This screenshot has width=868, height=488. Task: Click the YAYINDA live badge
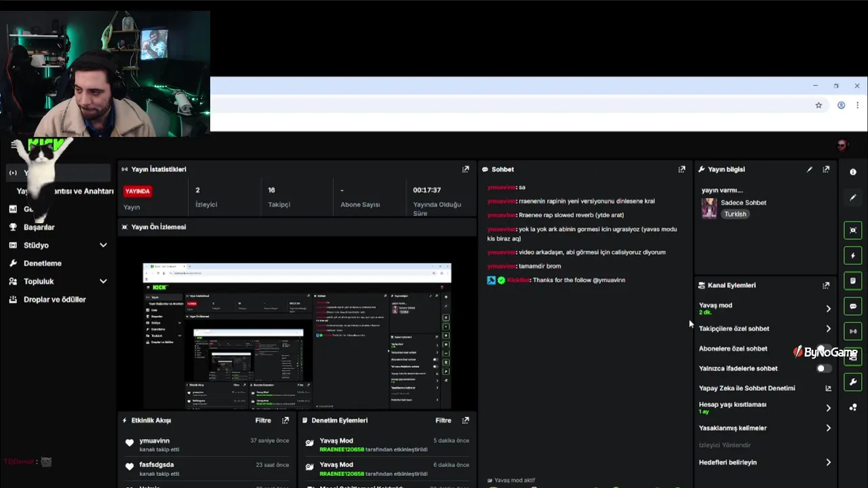[138, 191]
